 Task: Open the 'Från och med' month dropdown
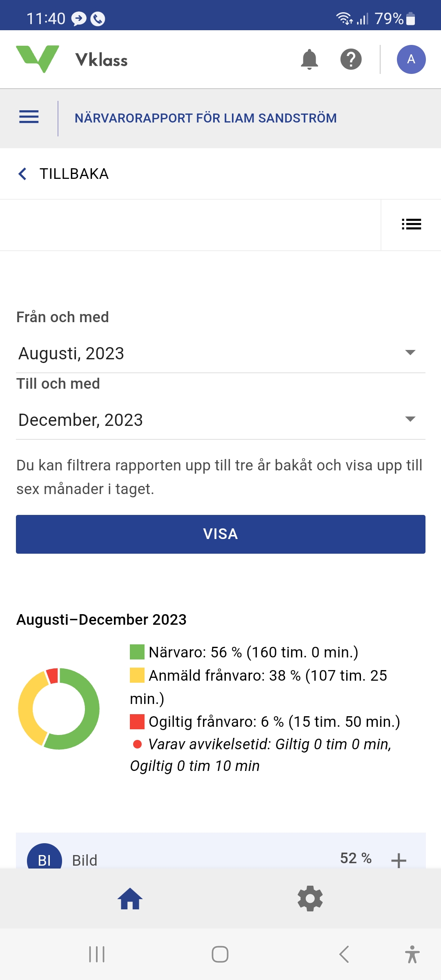pos(220,353)
